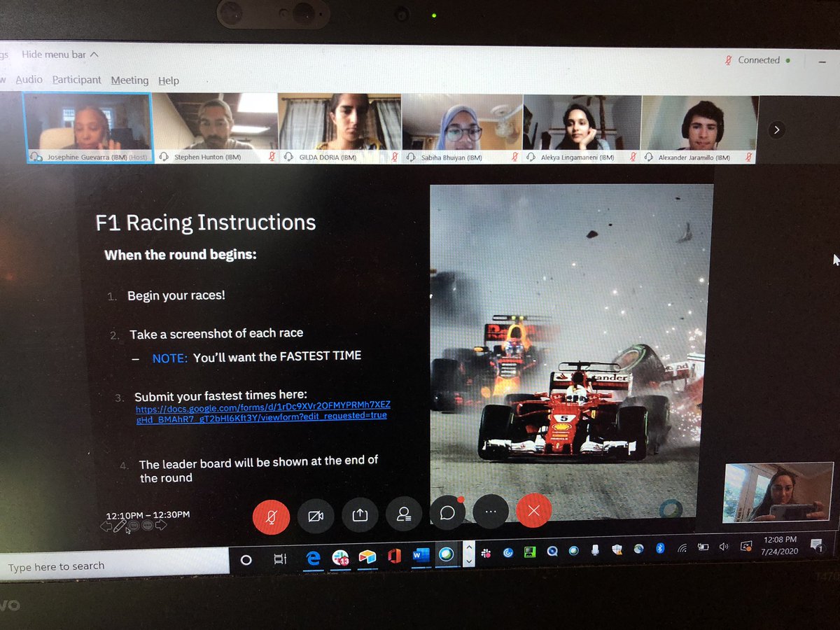Select the slide pen annotation tool
Viewport: 840px width, 630px height.
[120, 526]
